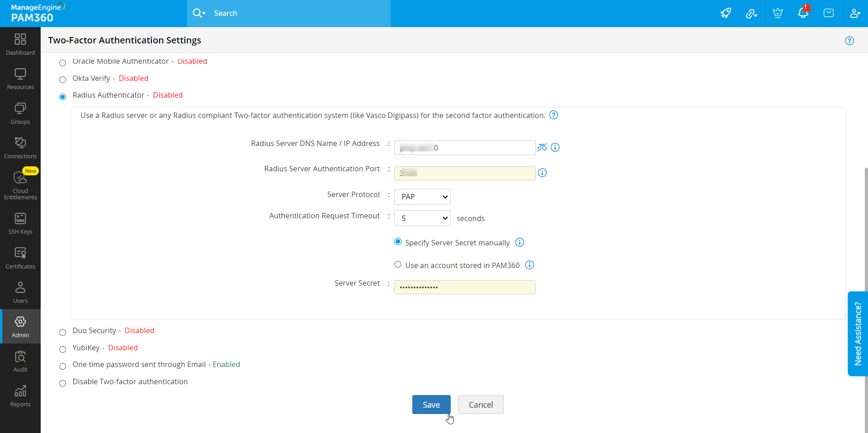Go to Connections in the sidebar
Image resolution: width=868 pixels, height=433 pixels.
[x=20, y=148]
